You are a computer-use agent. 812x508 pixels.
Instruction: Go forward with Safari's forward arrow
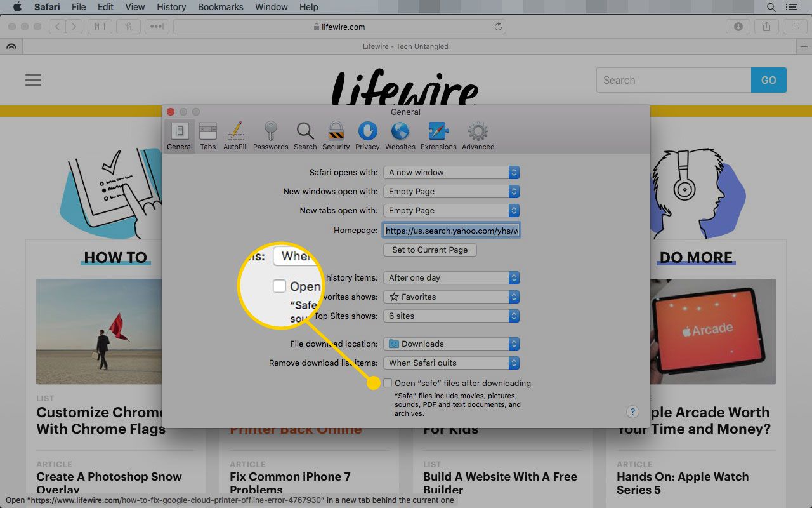pyautogui.click(x=75, y=27)
